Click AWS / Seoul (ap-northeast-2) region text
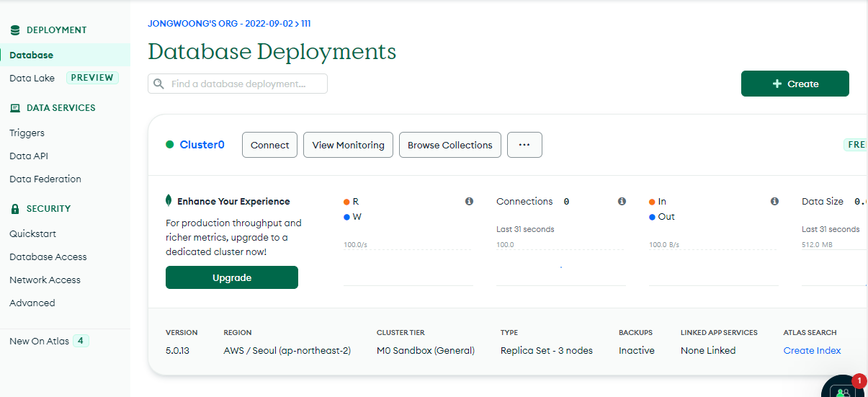The image size is (868, 397). (x=287, y=350)
